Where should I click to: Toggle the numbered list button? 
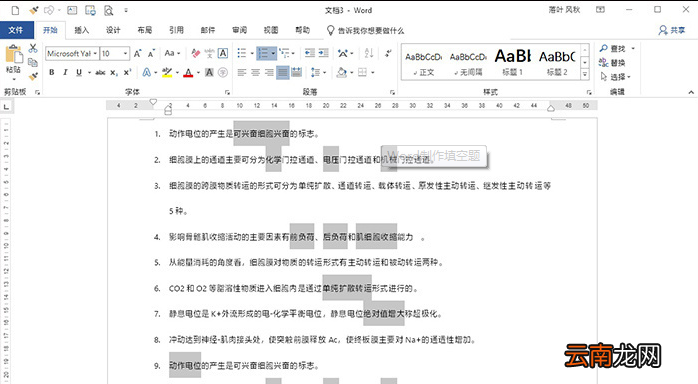(263, 54)
